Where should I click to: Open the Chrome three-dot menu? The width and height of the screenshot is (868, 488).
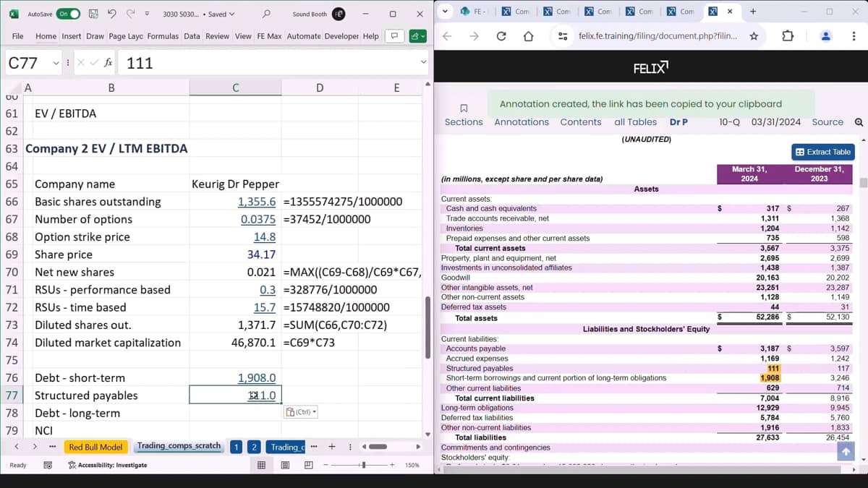854,36
